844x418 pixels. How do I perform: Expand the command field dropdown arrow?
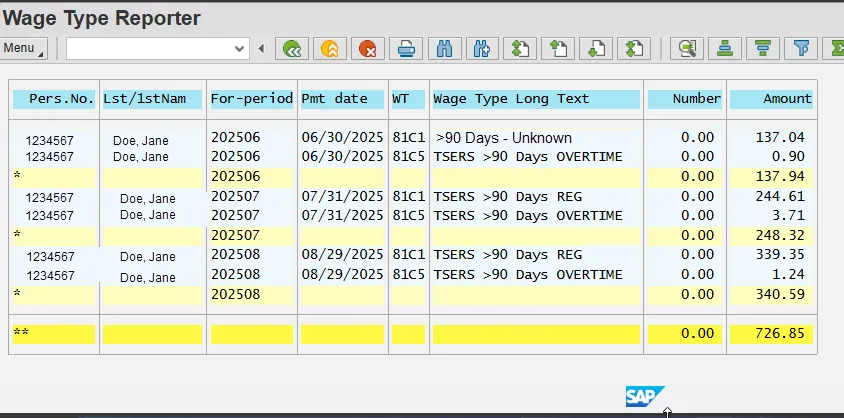coord(240,49)
